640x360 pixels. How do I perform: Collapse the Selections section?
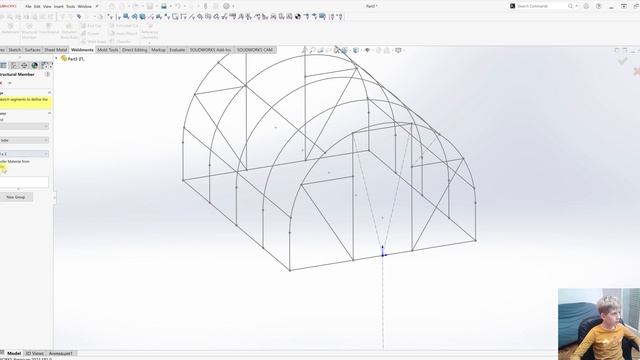(x=49, y=113)
